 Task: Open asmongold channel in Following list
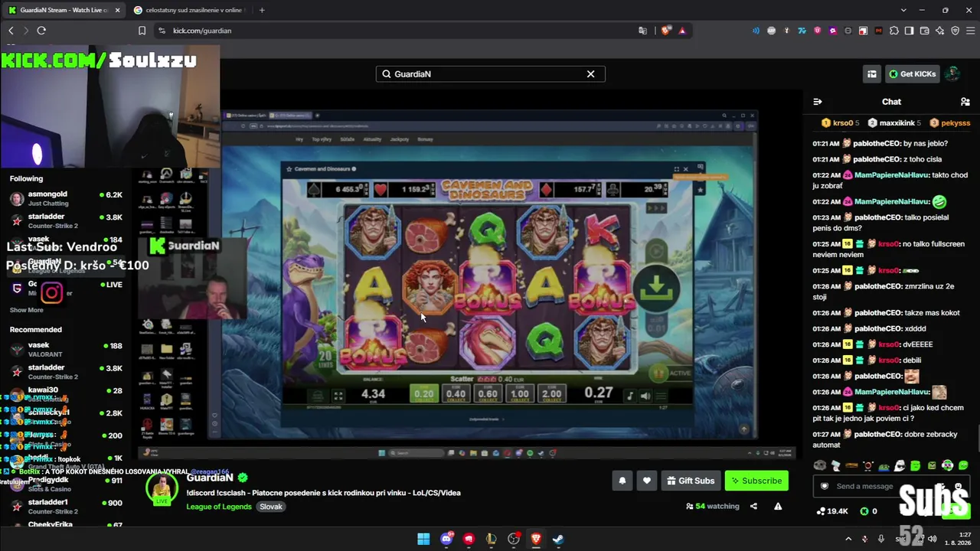[66, 198]
